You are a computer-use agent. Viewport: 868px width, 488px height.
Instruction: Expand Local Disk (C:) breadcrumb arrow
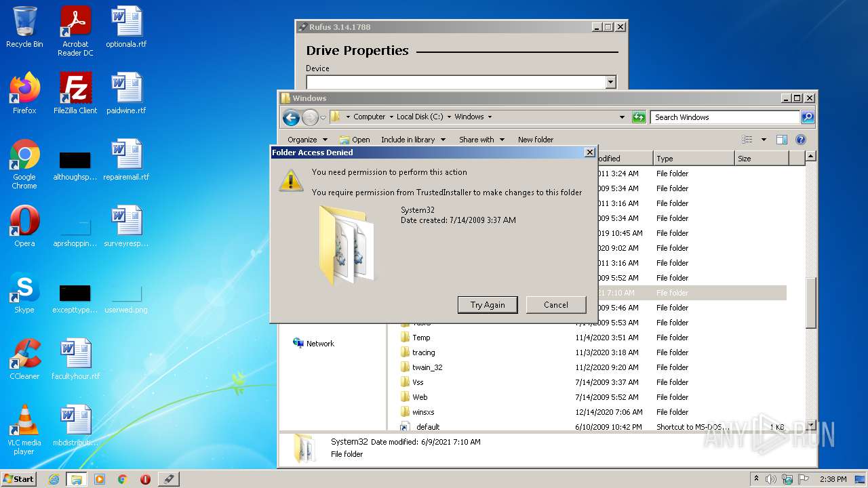(x=449, y=117)
